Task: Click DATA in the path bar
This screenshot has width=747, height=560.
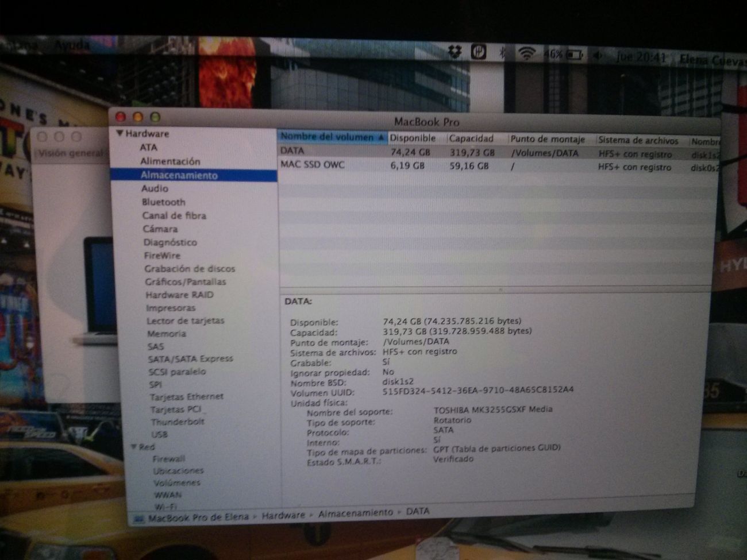Action: pyautogui.click(x=418, y=511)
